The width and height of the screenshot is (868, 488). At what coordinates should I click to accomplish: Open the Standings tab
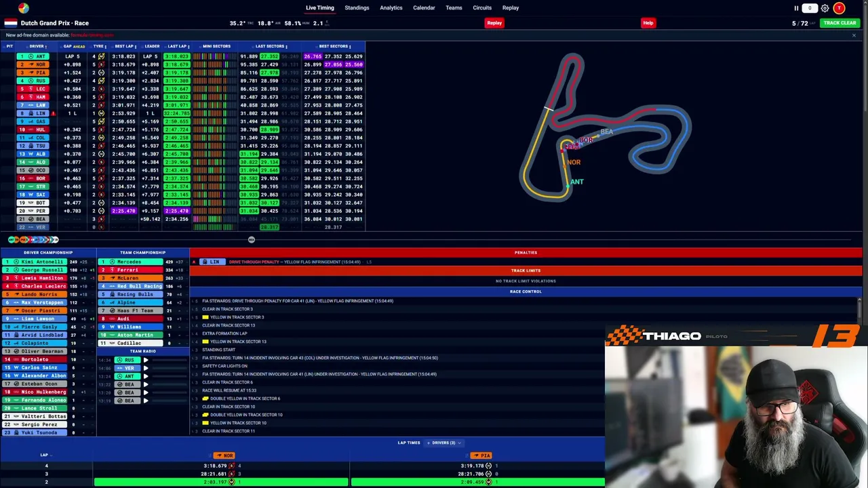click(x=357, y=8)
